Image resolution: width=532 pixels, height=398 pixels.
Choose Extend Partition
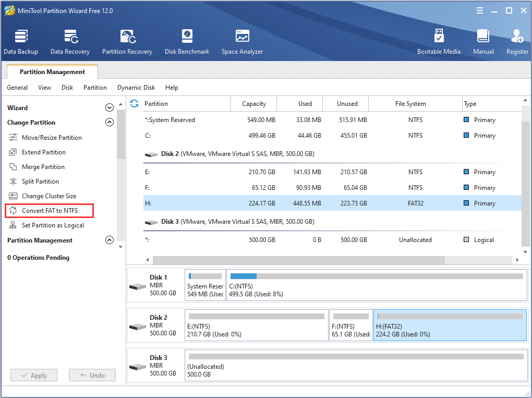(x=37, y=152)
